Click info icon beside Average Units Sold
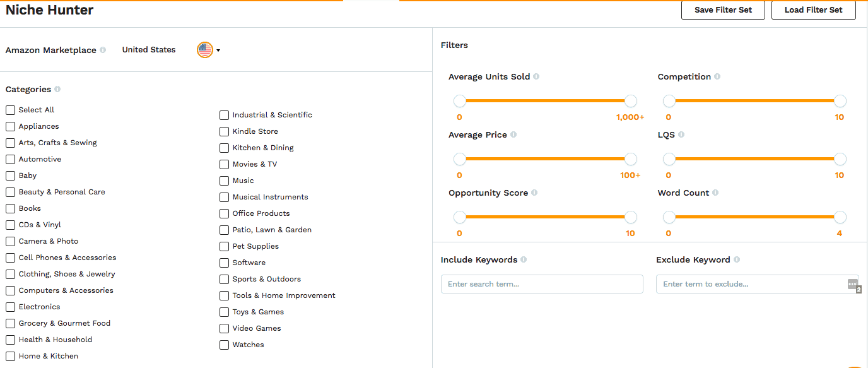868x368 pixels. click(x=536, y=77)
